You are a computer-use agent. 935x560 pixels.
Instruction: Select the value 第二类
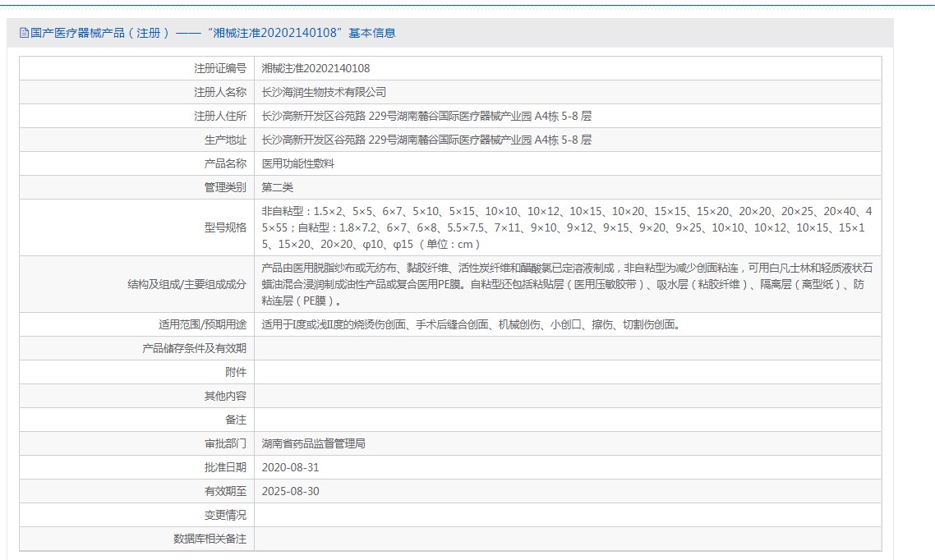click(277, 188)
